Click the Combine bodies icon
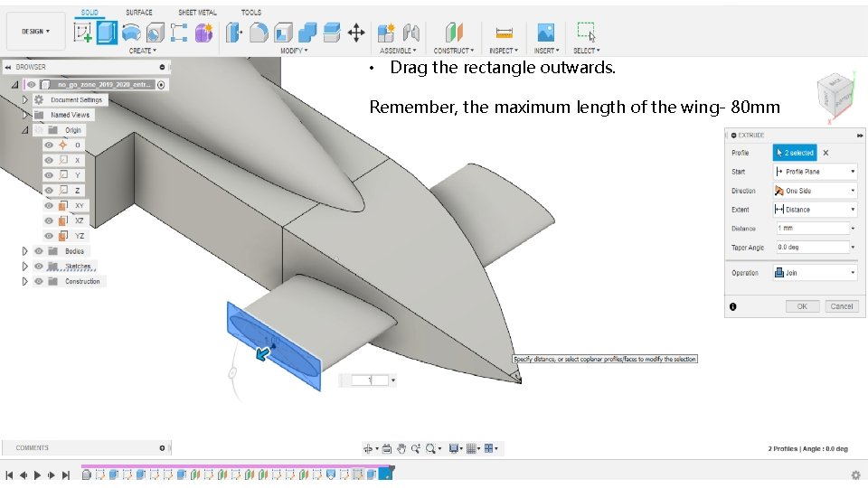Image resolution: width=868 pixels, height=488 pixels. coord(307,33)
